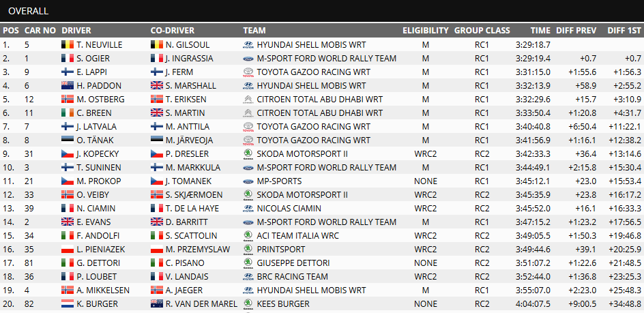The width and height of the screenshot is (644, 313).
Task: Click the Estonian flag beside O. Tänak
Action: click(x=68, y=140)
